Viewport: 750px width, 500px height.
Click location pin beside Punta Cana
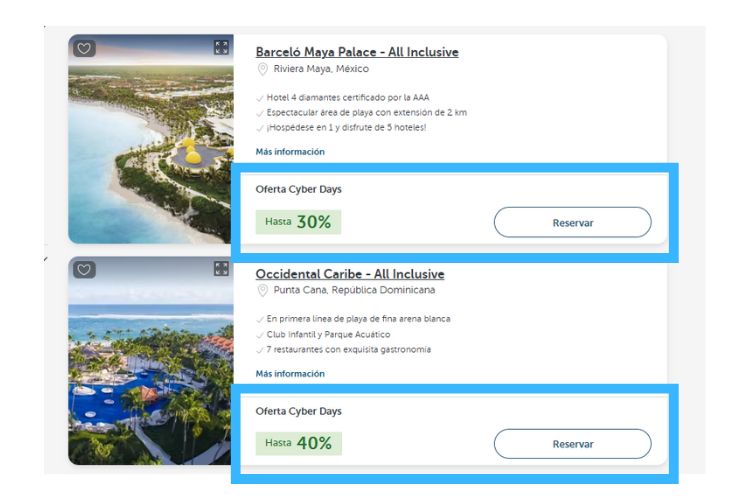click(262, 291)
